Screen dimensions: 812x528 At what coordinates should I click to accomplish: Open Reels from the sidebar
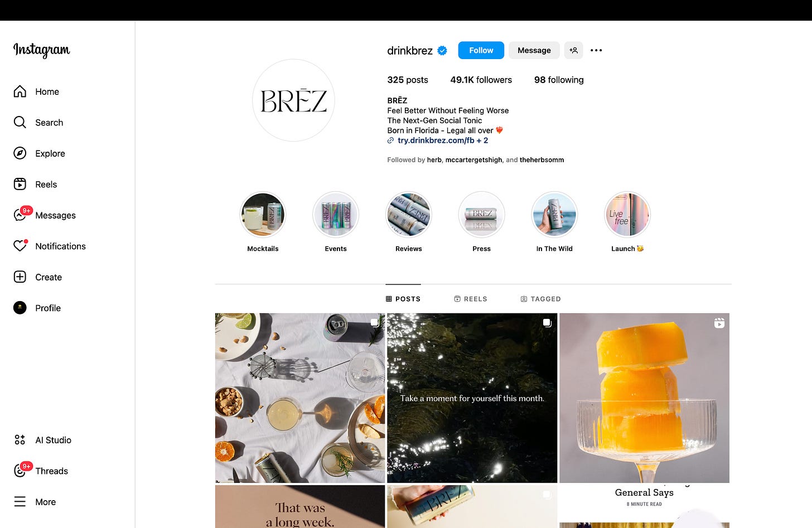click(35, 184)
